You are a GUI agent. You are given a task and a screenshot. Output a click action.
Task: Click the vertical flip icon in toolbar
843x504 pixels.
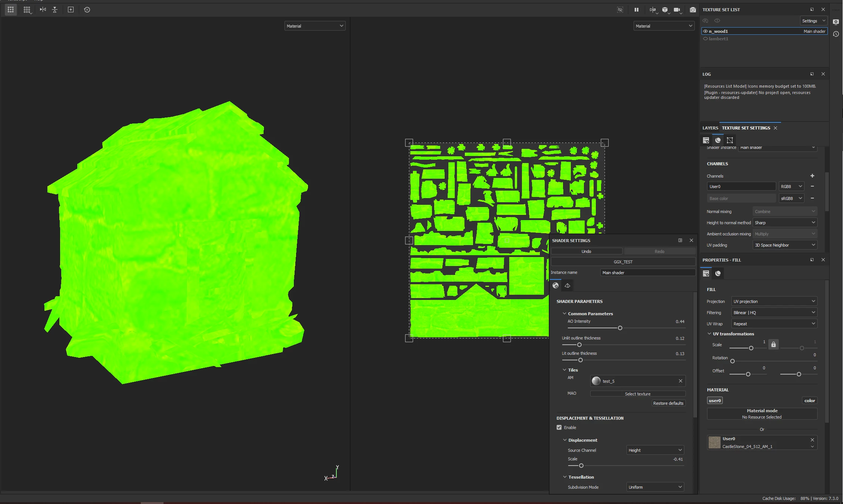[x=55, y=10]
